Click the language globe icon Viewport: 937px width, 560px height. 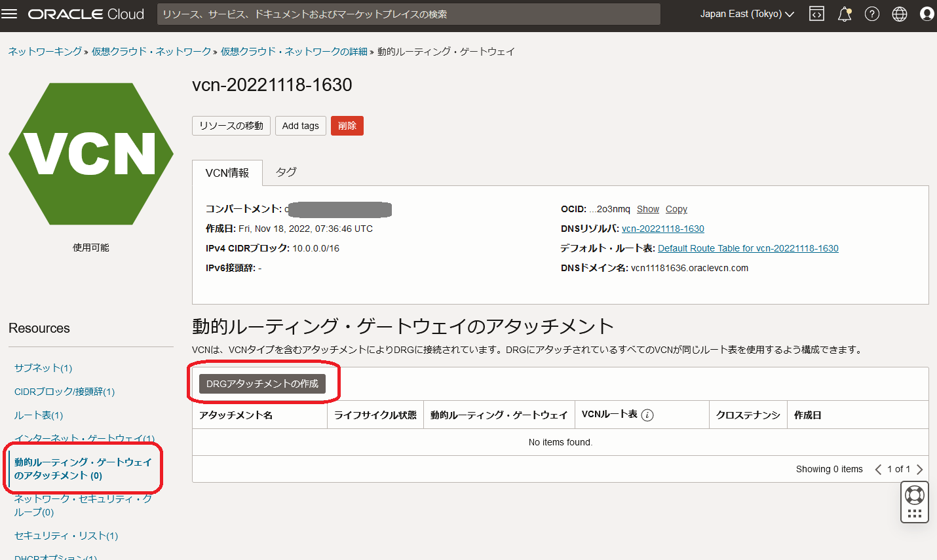point(899,13)
